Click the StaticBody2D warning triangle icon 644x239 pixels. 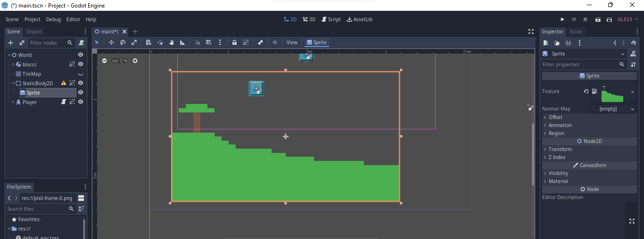click(64, 83)
